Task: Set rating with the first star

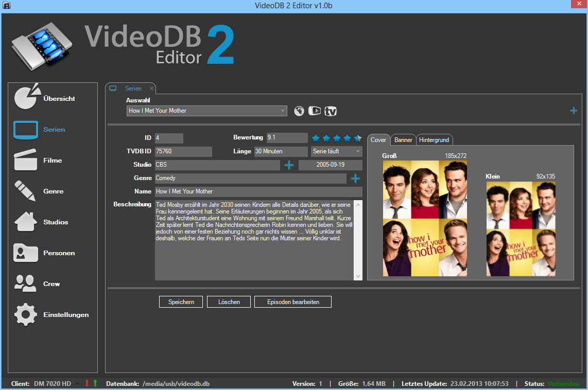Action: (x=316, y=138)
